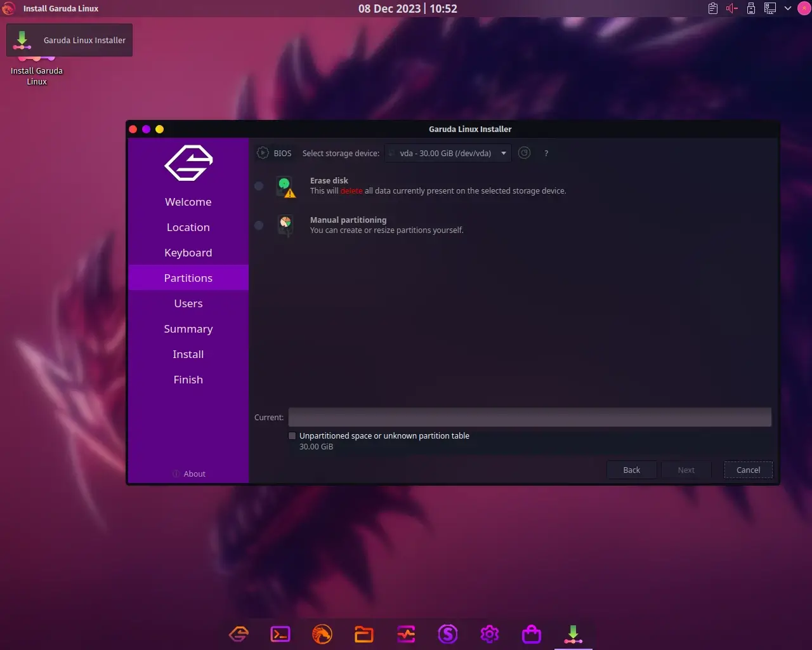Go to the Welcome step
Screen dimensions: 812x650
(x=188, y=202)
